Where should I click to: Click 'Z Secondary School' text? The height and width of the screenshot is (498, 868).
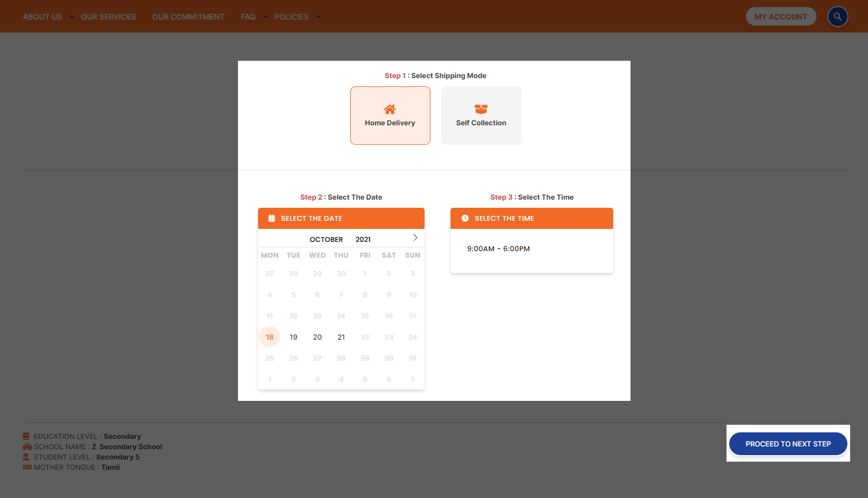(127, 446)
